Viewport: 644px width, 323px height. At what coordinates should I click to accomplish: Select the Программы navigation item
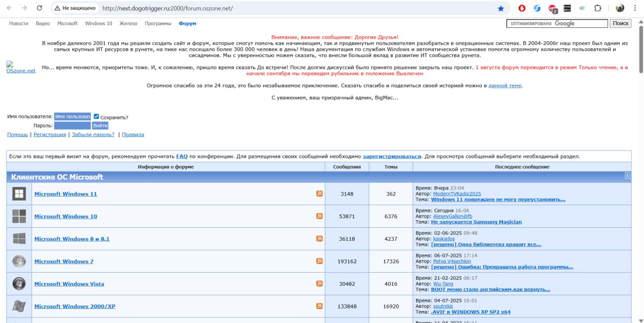pyautogui.click(x=158, y=24)
